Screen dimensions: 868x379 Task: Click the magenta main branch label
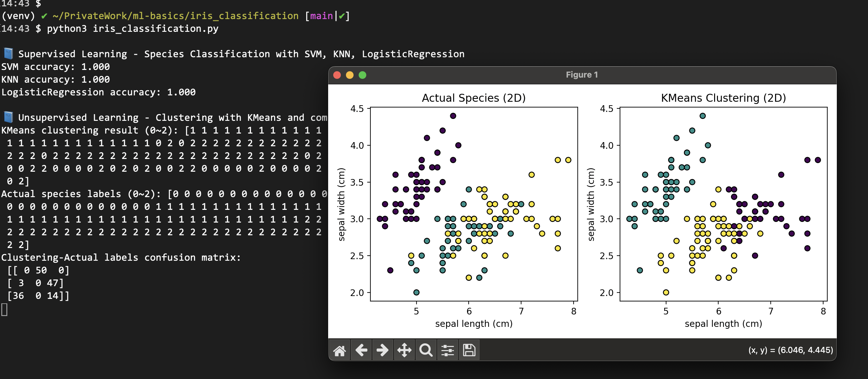(x=321, y=16)
